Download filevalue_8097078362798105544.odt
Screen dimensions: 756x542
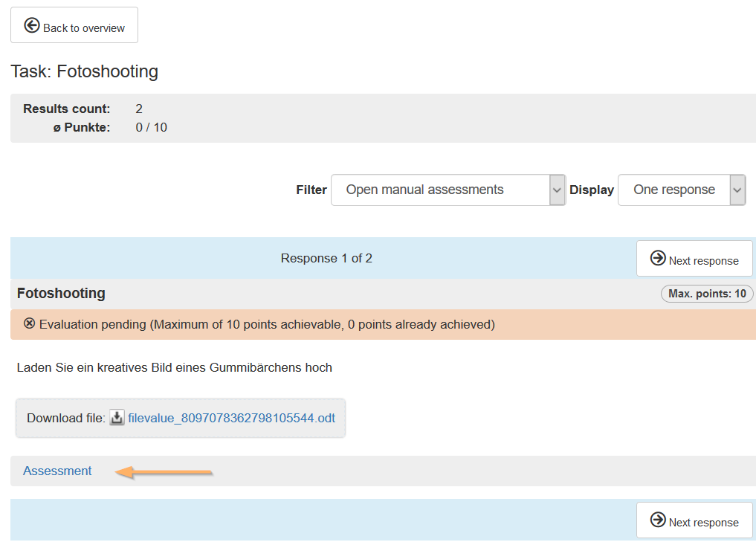tap(231, 419)
